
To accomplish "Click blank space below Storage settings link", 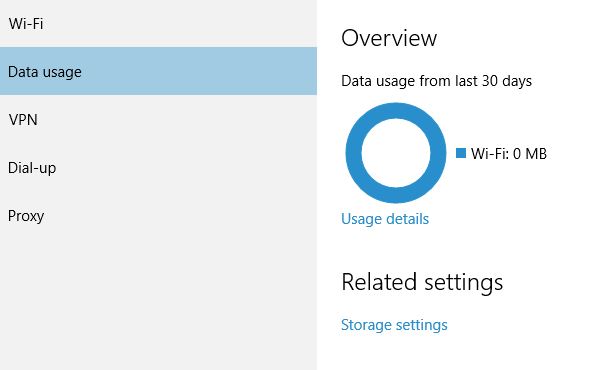I will pyautogui.click(x=461, y=352).
